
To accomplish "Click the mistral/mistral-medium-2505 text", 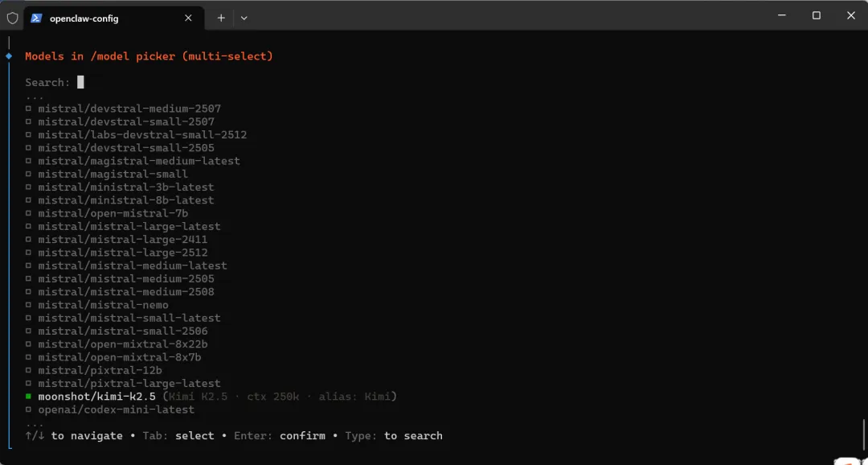I will point(126,279).
